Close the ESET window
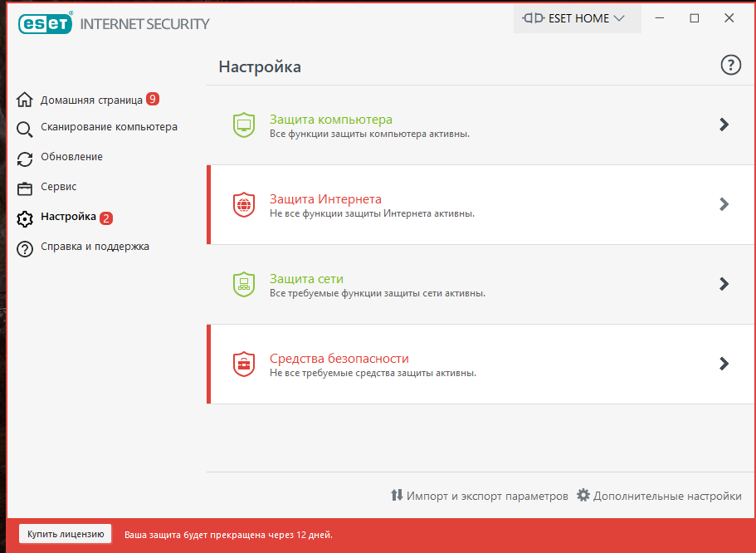The image size is (756, 553). coord(729,18)
